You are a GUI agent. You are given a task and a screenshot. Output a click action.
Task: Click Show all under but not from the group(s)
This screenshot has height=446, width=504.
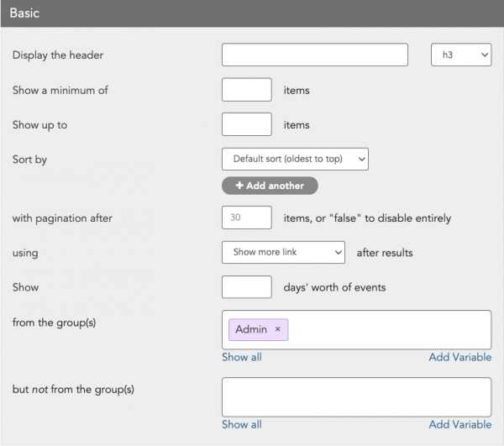(x=242, y=424)
